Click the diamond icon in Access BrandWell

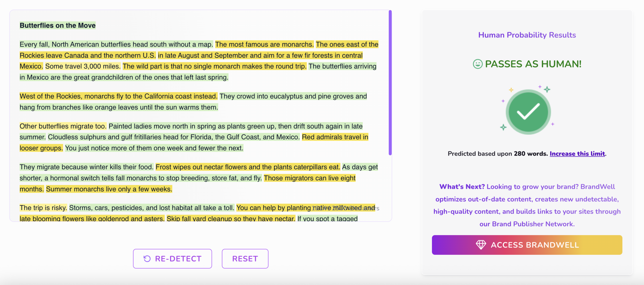(481, 245)
